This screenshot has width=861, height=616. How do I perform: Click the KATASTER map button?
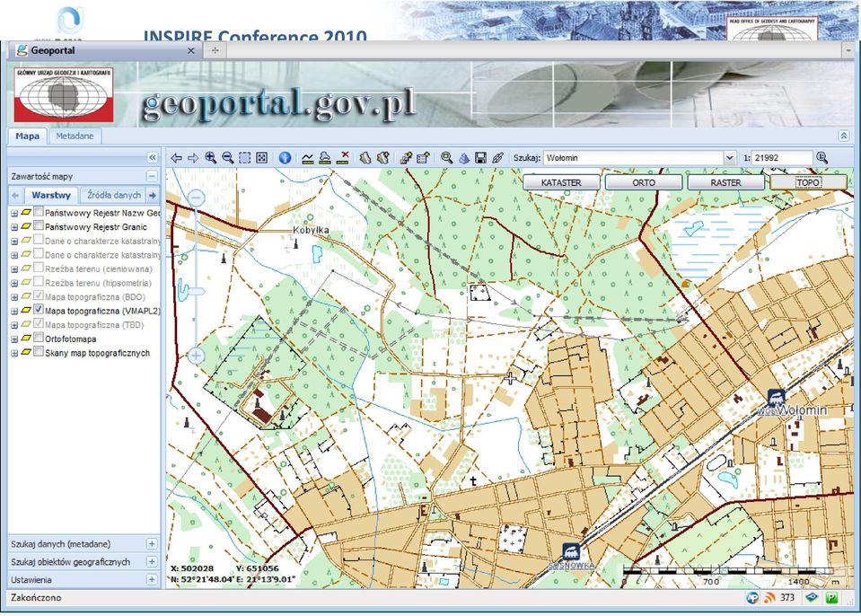coord(561,183)
